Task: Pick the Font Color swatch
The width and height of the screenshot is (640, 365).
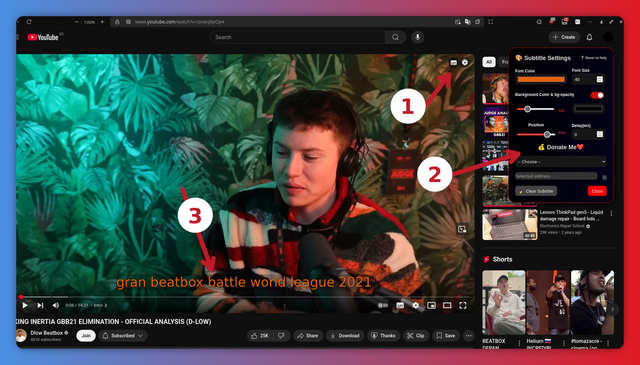Action: [541, 79]
